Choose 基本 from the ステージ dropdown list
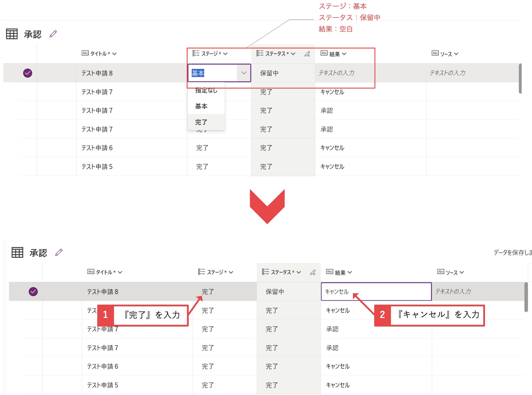The width and height of the screenshot is (532, 395). pyautogui.click(x=201, y=106)
